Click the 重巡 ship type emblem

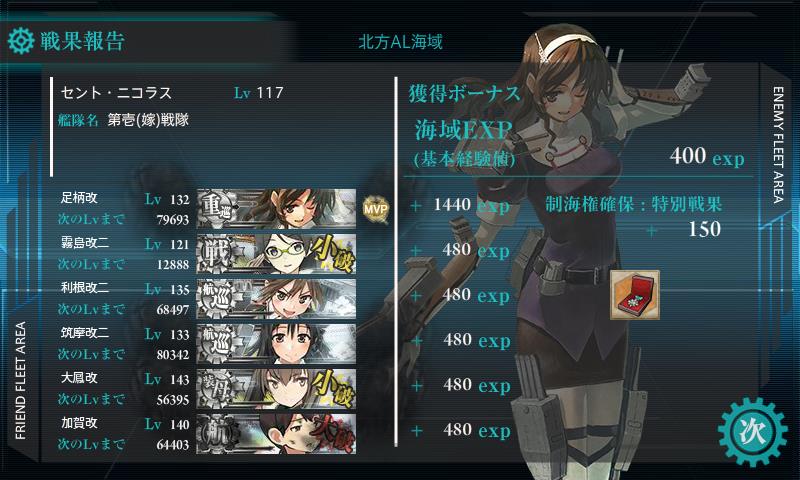click(216, 209)
